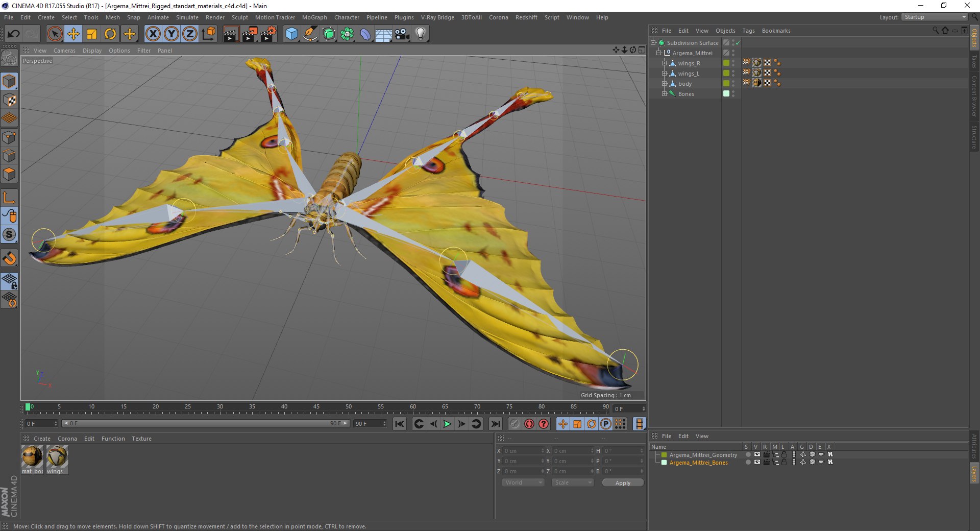Viewport: 980px width, 531px height.
Task: Open the World coordinate mode dropdown
Action: tap(523, 482)
